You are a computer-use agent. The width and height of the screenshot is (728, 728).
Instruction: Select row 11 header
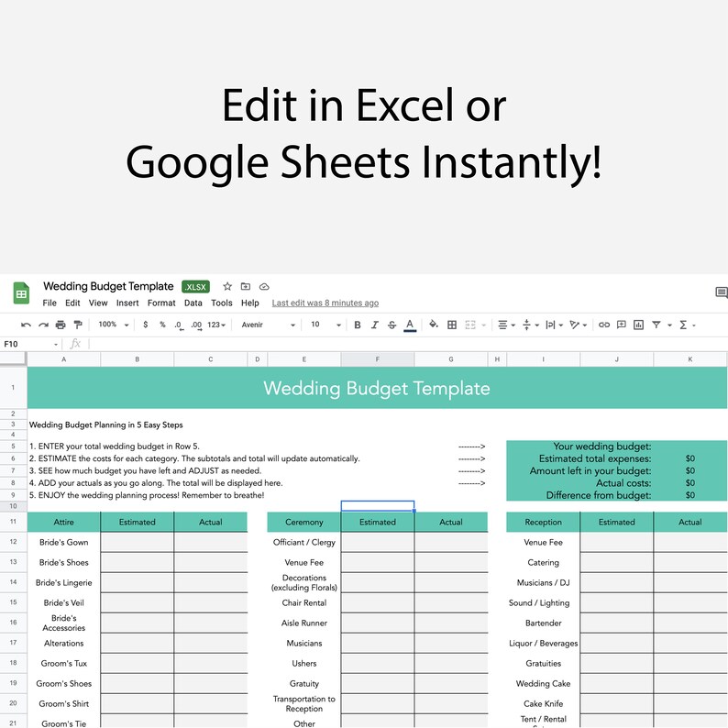point(13,522)
